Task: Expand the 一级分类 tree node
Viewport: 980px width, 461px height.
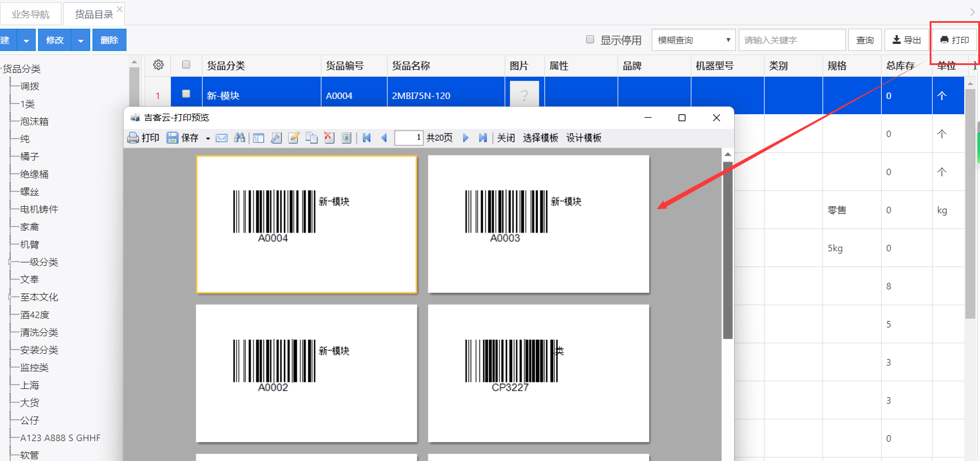Action: click(x=10, y=262)
